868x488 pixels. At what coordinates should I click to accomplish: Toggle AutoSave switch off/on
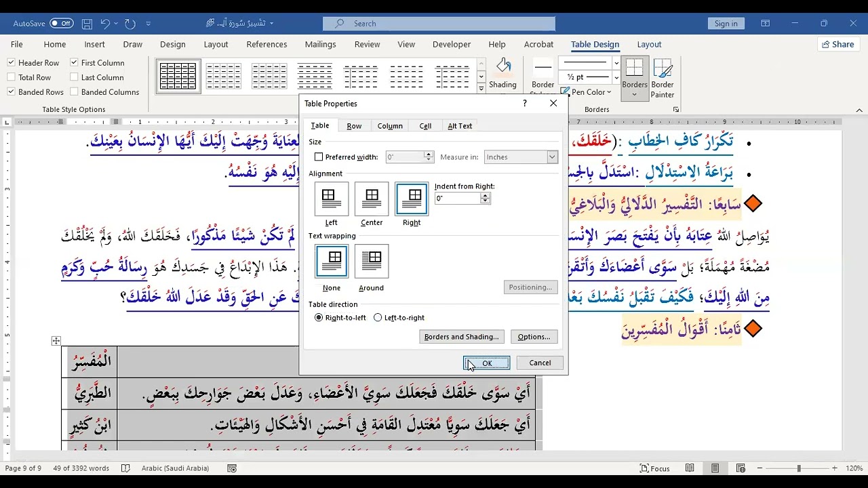[61, 23]
